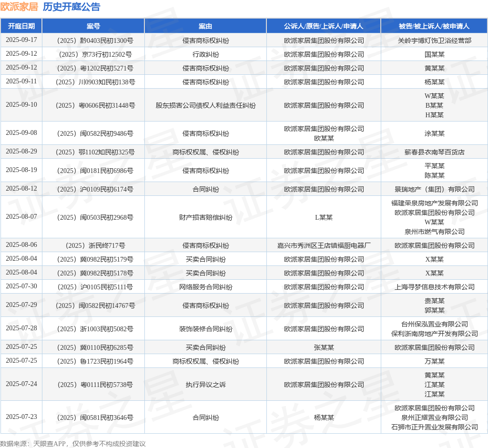Viewport: 488px width, 448px height.
Task: Click the date 2025-09-17
Action: [x=21, y=40]
